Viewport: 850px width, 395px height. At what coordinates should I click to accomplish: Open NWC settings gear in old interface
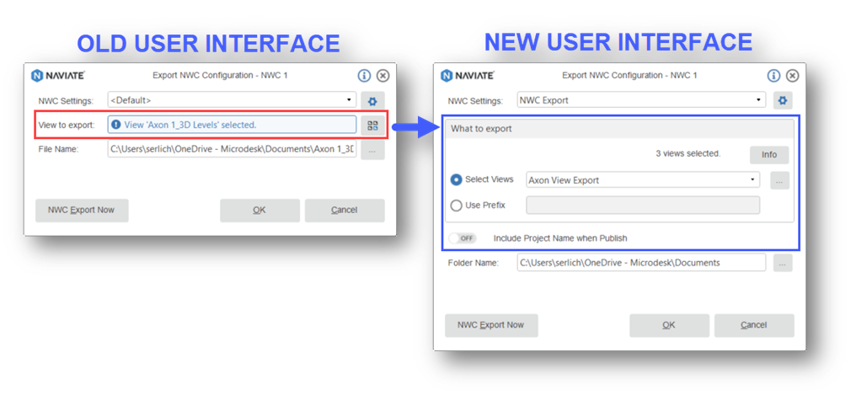(373, 101)
